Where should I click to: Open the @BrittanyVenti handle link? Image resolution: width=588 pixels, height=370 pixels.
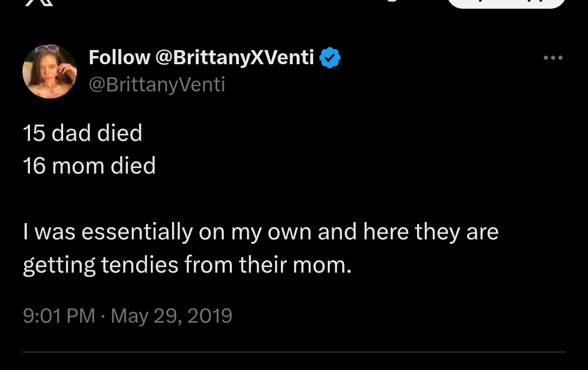pos(157,84)
